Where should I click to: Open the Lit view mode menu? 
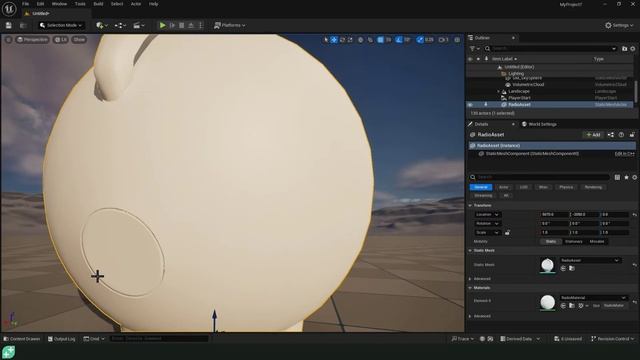[61, 40]
